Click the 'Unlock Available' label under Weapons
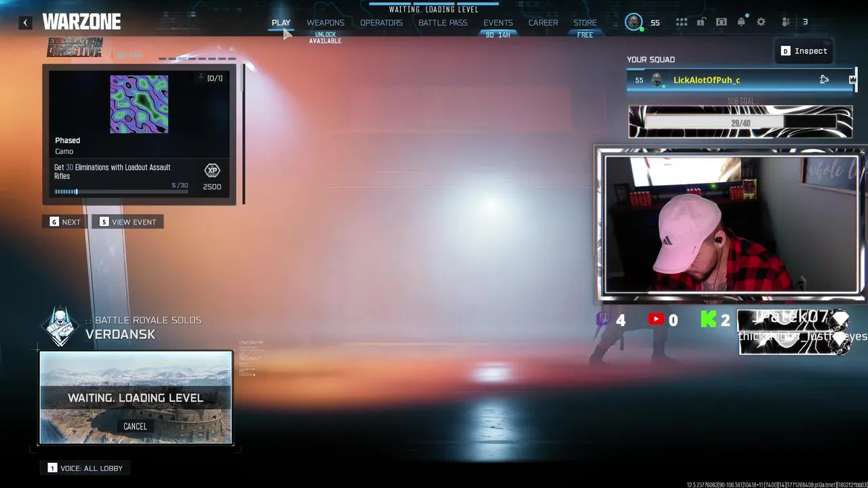868x488 pixels. (325, 38)
